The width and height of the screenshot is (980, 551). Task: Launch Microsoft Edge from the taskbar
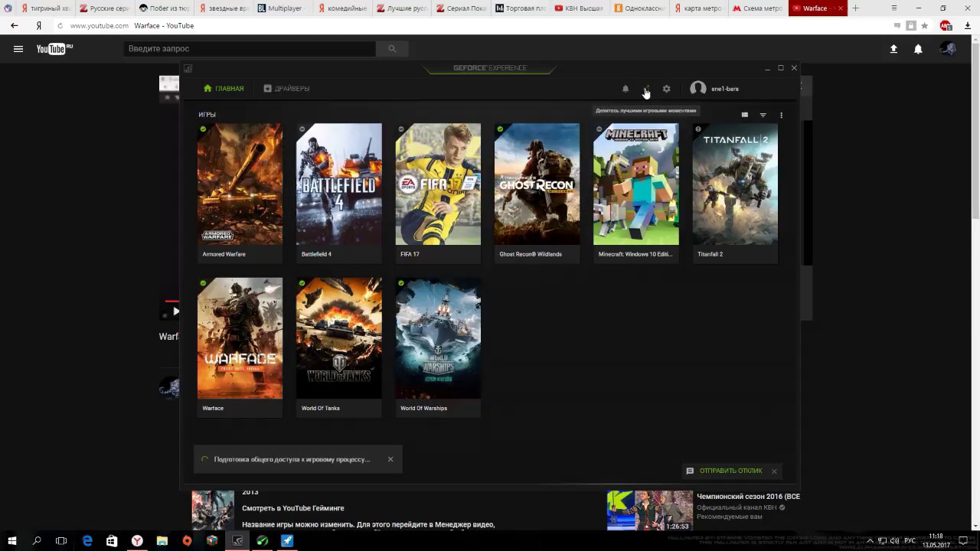coord(87,540)
